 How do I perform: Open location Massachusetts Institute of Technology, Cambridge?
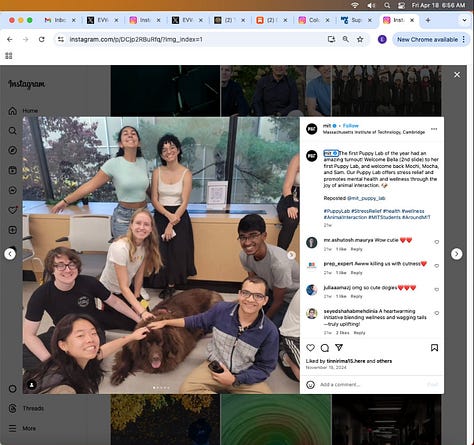point(374,132)
